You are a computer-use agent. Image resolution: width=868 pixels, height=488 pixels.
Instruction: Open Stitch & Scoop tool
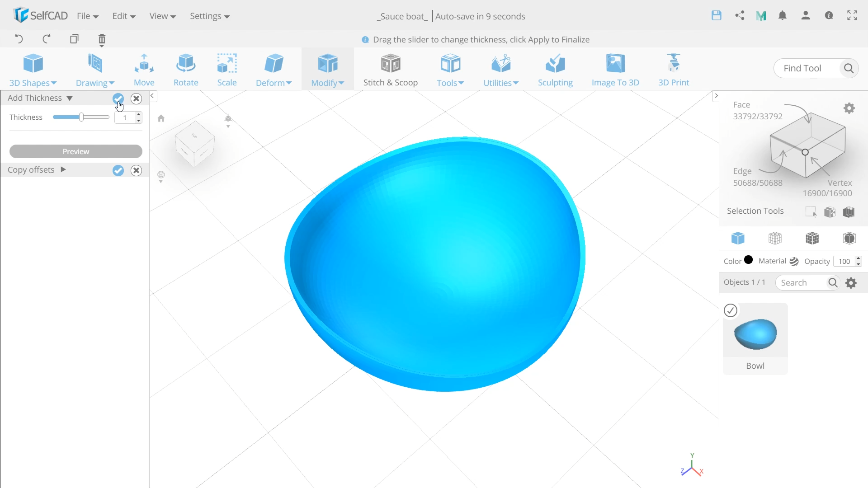click(391, 70)
